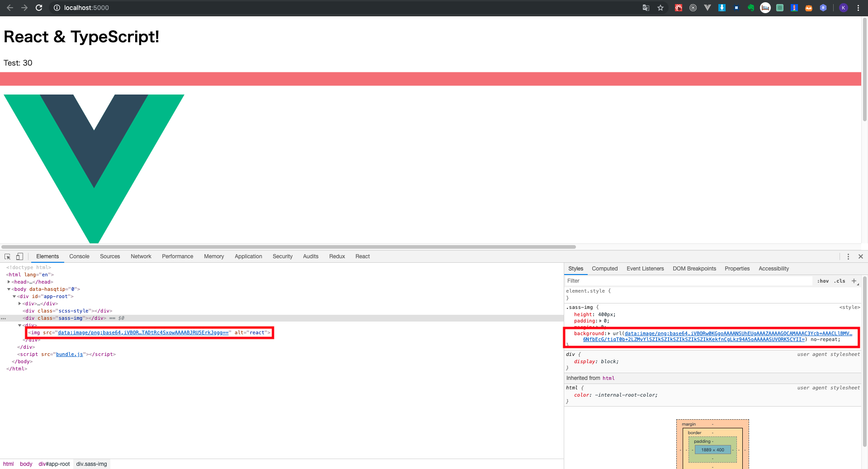Expand the collapsed first child div
868x469 pixels.
[x=19, y=303]
